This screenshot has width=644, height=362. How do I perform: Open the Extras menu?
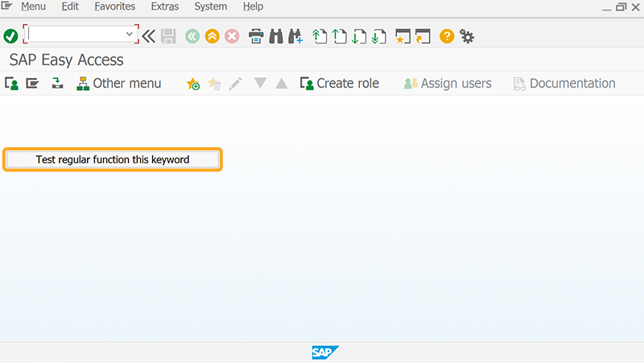pos(165,6)
